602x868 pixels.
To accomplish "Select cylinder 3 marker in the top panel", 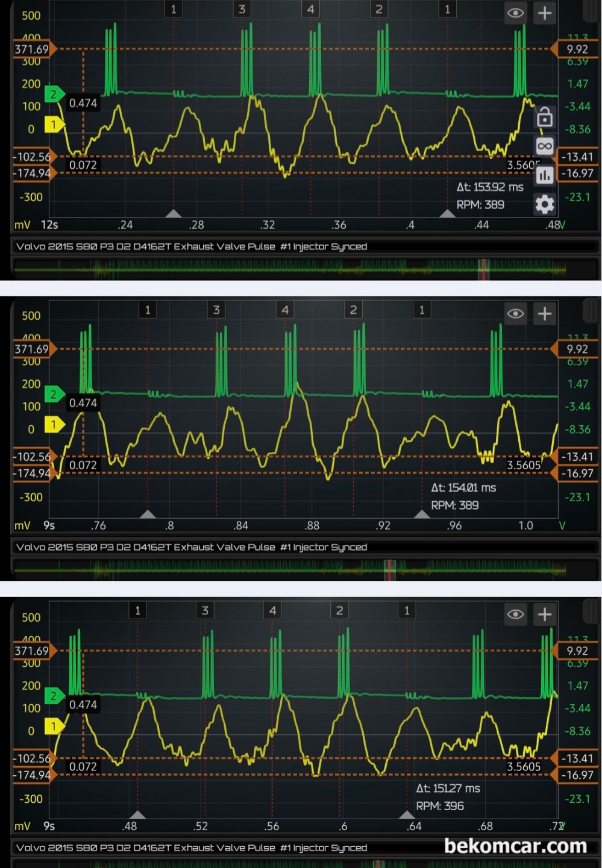I will (x=242, y=9).
